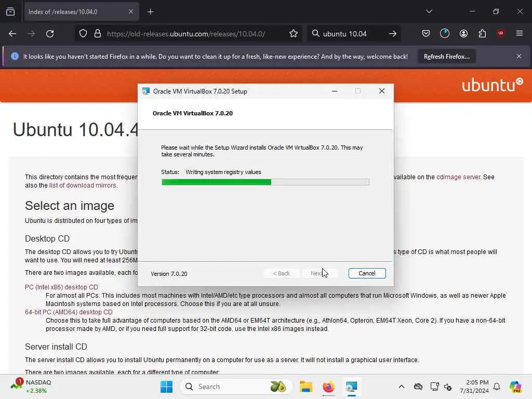
Task: Expand the hidden system tray icons chevron
Action: [x=402, y=387]
